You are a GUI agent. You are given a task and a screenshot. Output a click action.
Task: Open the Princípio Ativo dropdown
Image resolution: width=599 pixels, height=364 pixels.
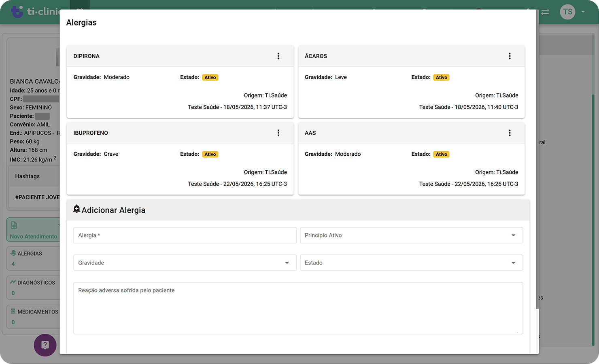click(411, 235)
